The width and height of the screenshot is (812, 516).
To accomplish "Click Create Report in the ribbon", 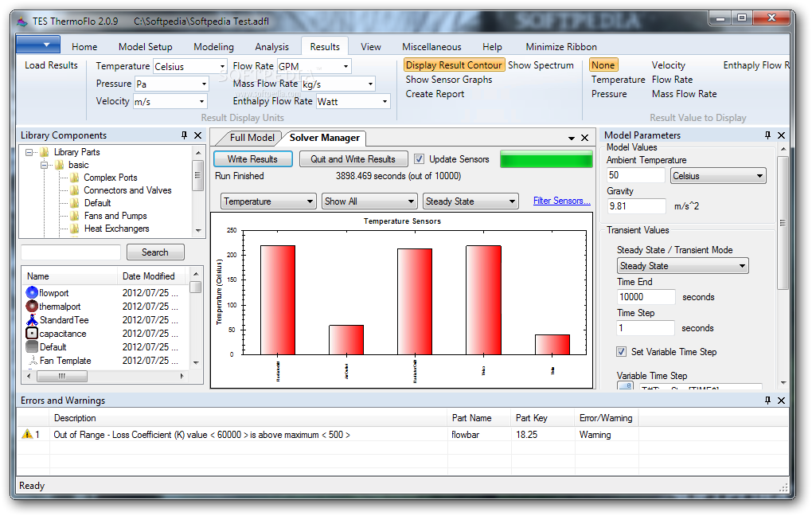I will [x=435, y=94].
